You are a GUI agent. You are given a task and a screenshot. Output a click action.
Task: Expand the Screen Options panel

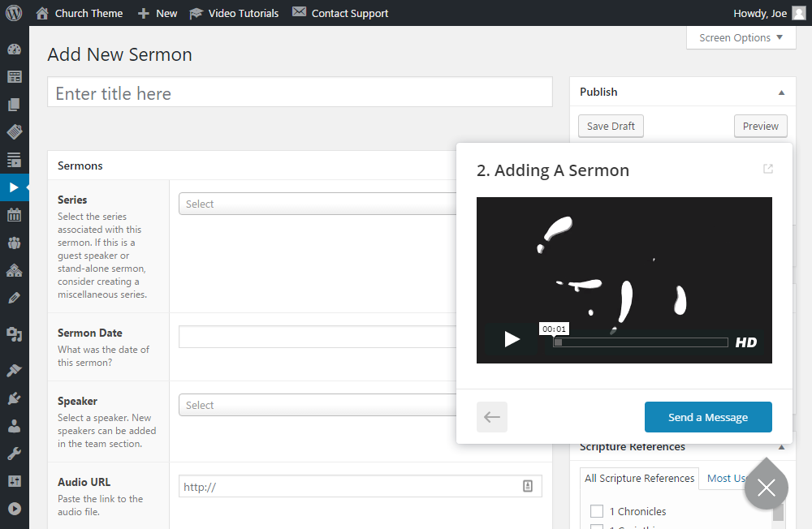(741, 37)
